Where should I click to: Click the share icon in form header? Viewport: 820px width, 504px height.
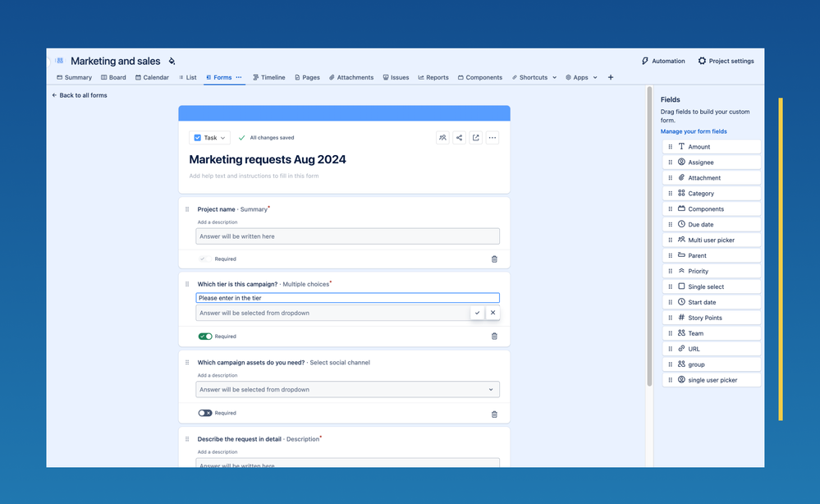pos(459,138)
